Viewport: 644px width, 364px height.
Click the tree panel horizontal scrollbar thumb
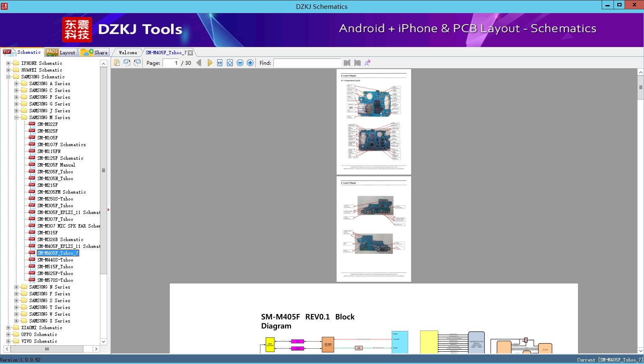pyautogui.click(x=47, y=349)
